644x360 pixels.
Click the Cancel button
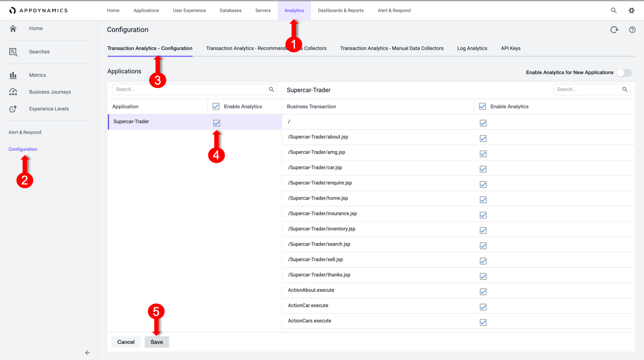(x=126, y=342)
